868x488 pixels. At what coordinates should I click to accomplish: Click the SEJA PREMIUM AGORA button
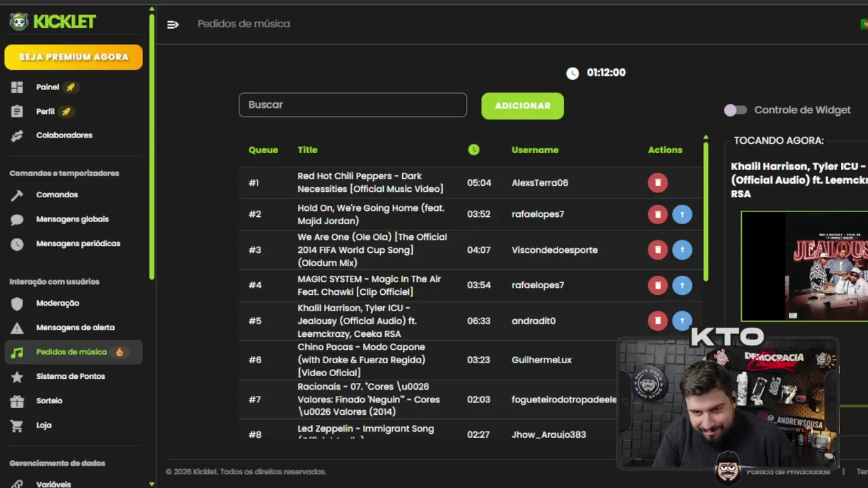click(x=73, y=57)
